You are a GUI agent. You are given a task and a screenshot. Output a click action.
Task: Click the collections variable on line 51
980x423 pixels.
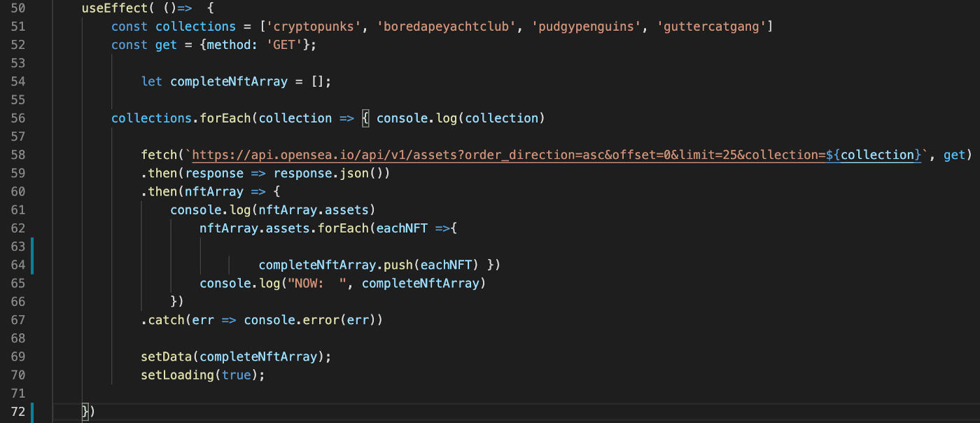tap(195, 27)
